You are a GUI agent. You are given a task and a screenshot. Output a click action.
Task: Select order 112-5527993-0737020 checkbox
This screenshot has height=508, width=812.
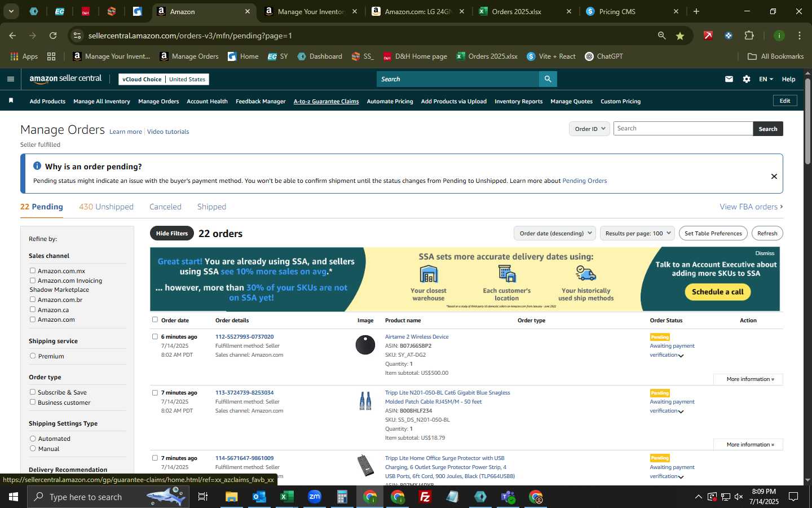[x=155, y=337]
